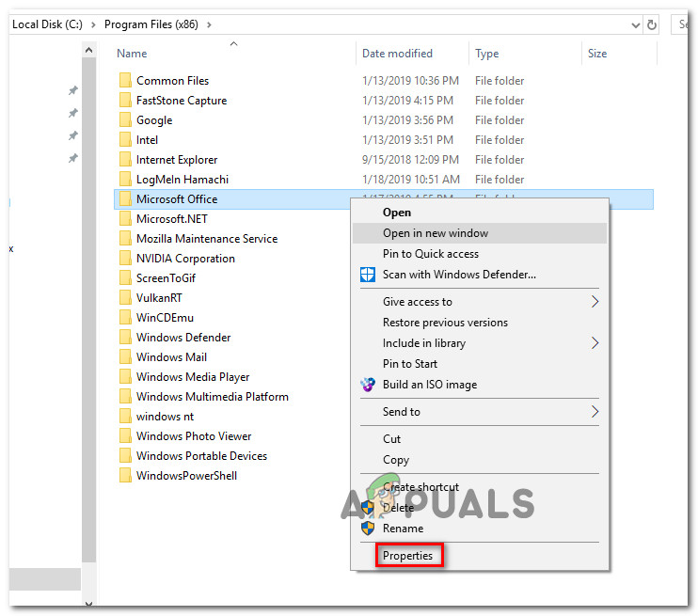
Task: Click the navigation pane scrollbar track
Action: coord(89,581)
